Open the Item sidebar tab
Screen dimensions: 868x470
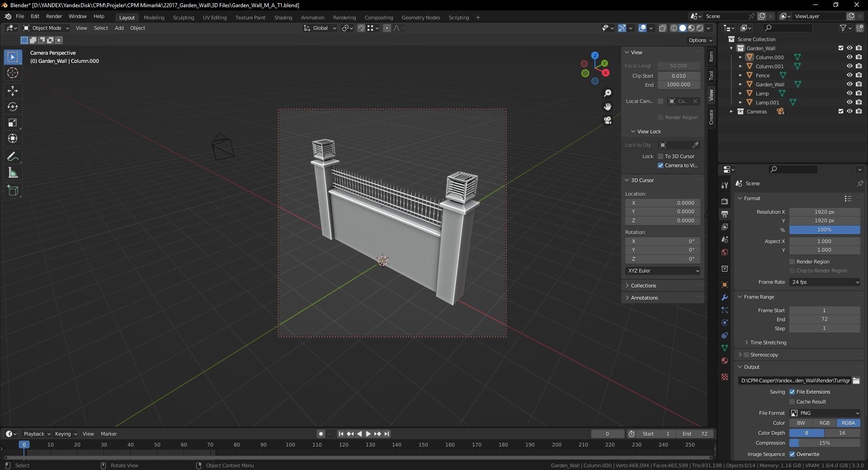click(711, 56)
